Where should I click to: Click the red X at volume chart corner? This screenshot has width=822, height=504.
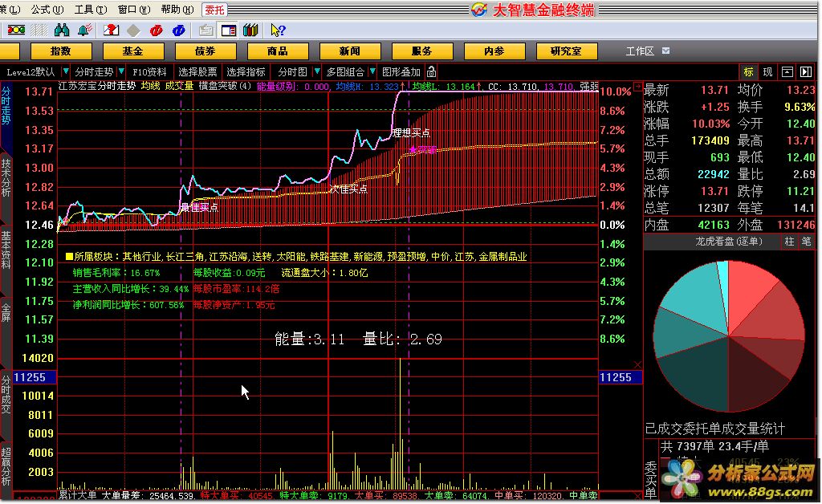637,364
